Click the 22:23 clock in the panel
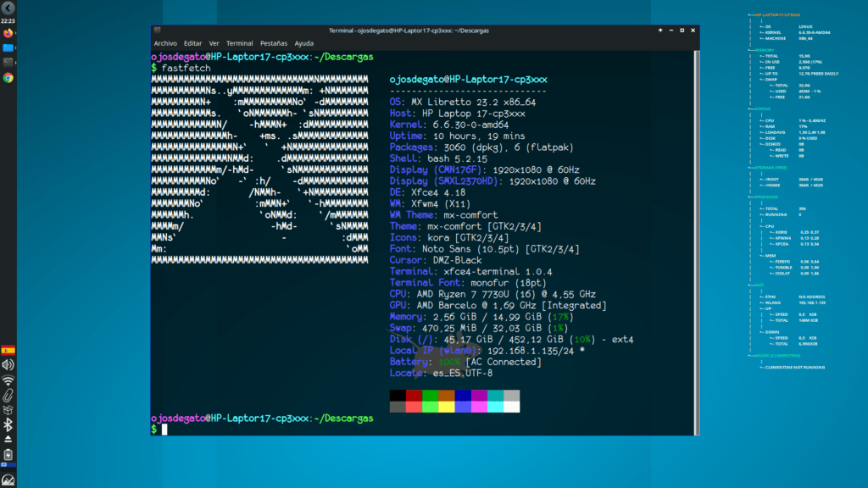Viewport: 868px width, 488px height. pyautogui.click(x=8, y=21)
